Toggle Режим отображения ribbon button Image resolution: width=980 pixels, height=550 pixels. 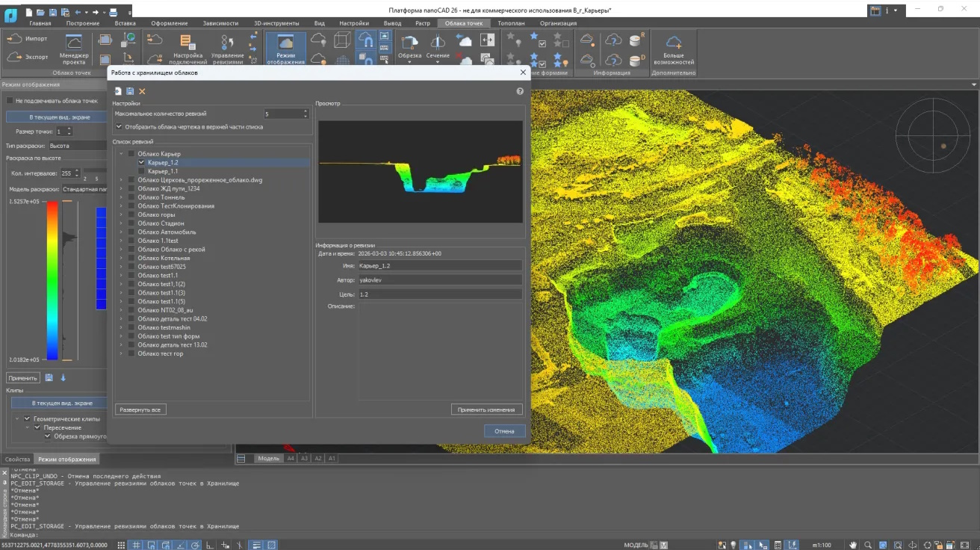coord(285,49)
